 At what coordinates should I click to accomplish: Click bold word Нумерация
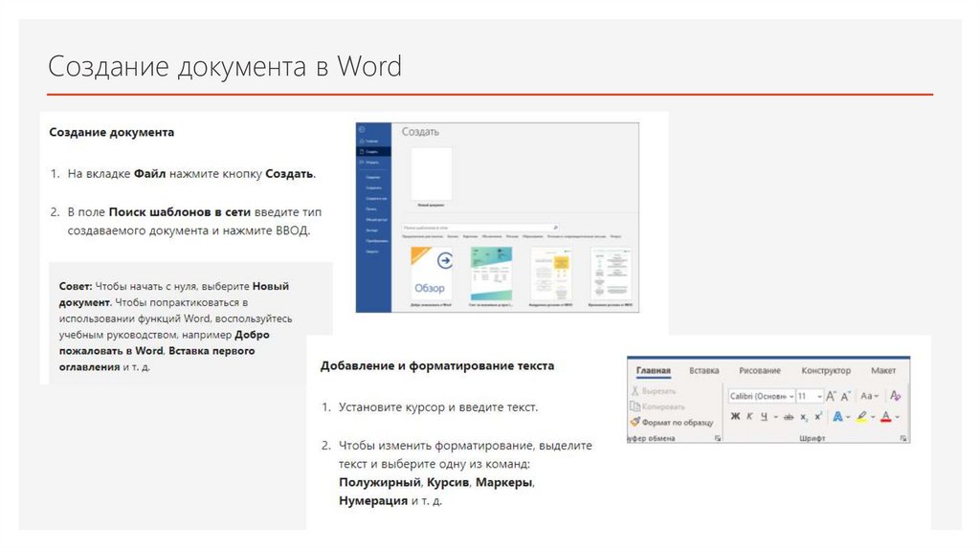pos(373,501)
